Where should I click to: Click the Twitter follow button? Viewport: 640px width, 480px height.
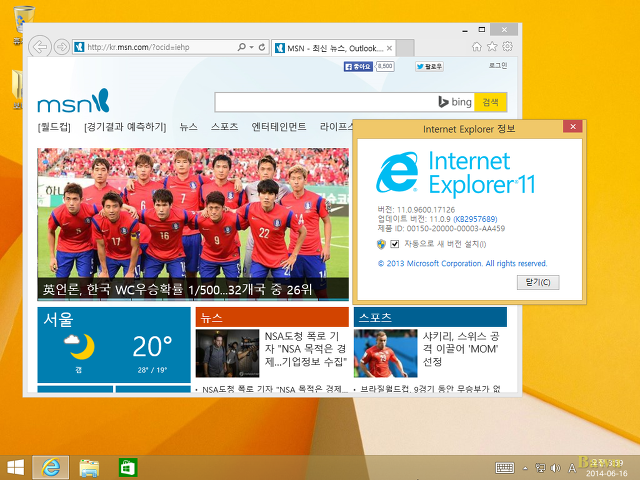pos(429,66)
